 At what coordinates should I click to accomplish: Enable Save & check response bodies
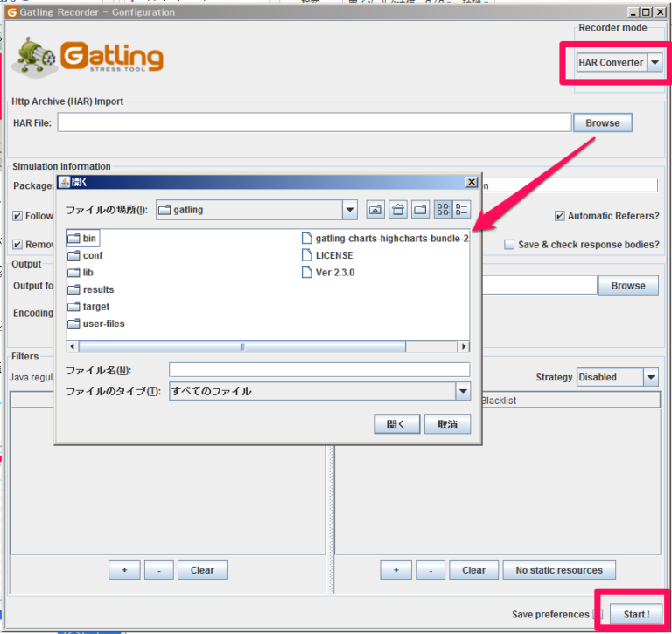509,245
